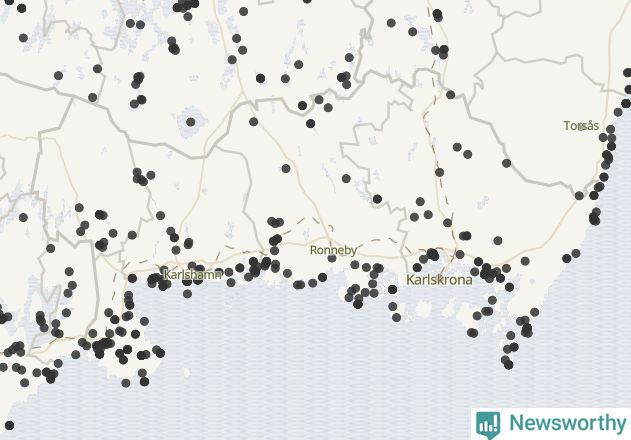The width and height of the screenshot is (631, 440).
Task: Select the Karlshamn town label
Action: [x=193, y=275]
